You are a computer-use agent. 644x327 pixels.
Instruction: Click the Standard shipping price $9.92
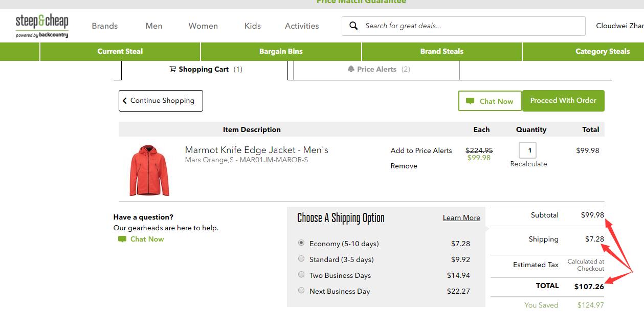[x=460, y=259]
